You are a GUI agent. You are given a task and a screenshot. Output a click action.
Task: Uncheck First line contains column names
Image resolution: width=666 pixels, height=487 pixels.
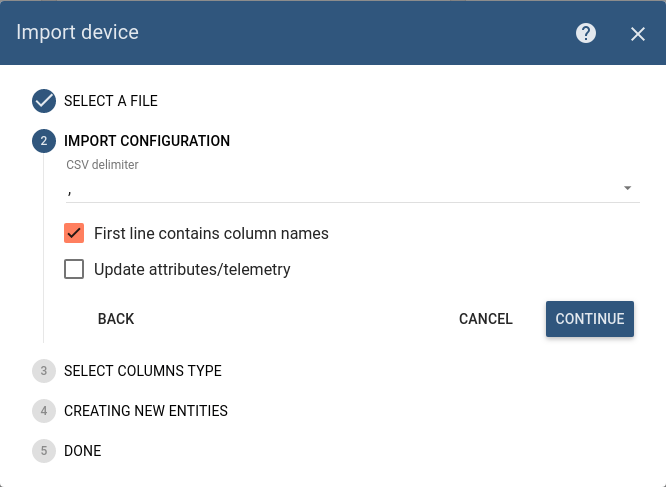pyautogui.click(x=74, y=233)
